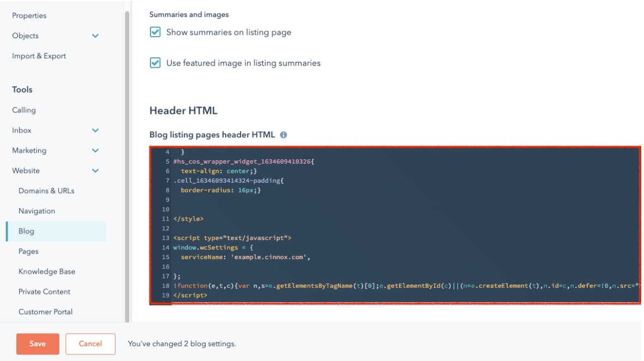Click the closing </script> tag on line 19
The width and height of the screenshot is (644, 361).
coord(190,295)
